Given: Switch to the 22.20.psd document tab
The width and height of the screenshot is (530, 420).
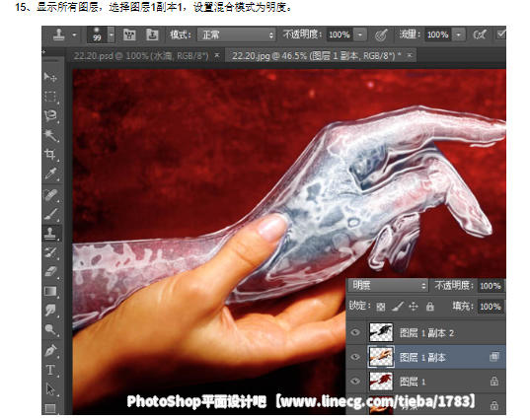Looking at the screenshot, I should pyautogui.click(x=141, y=55).
